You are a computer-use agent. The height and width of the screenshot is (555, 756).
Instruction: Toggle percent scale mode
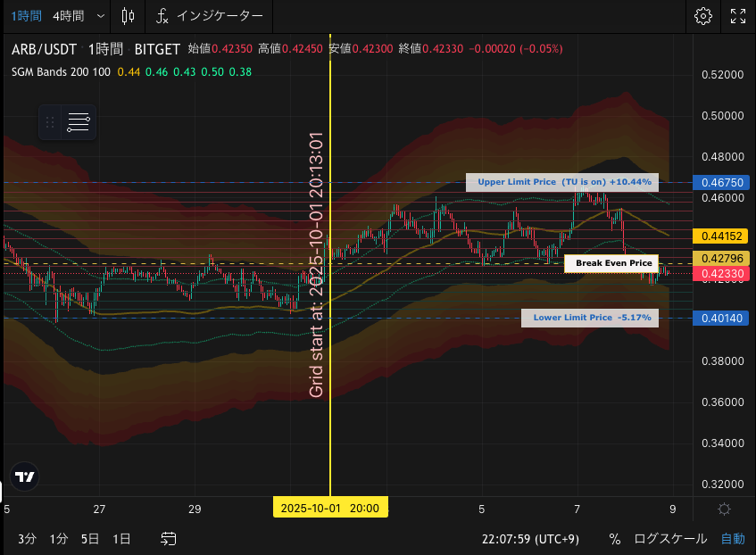(x=614, y=539)
